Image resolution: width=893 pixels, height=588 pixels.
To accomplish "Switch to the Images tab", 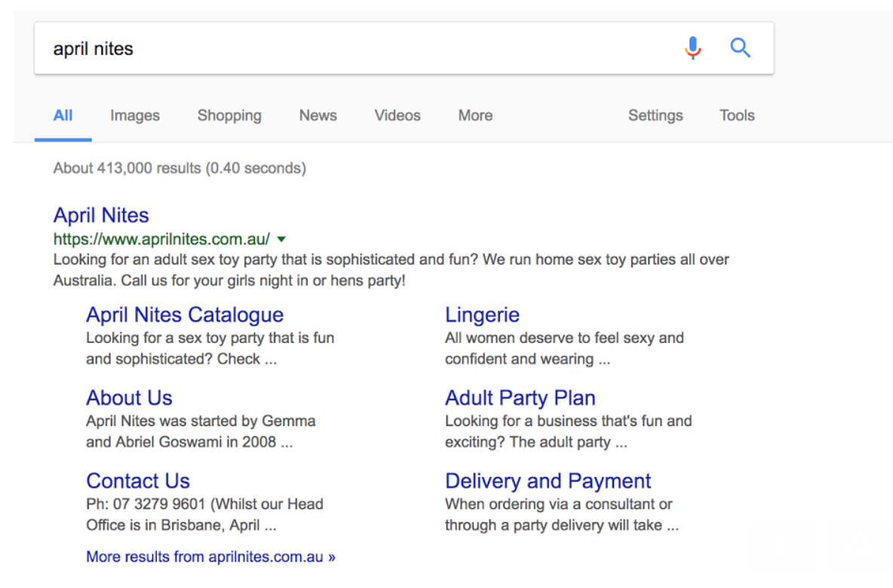I will point(135,115).
